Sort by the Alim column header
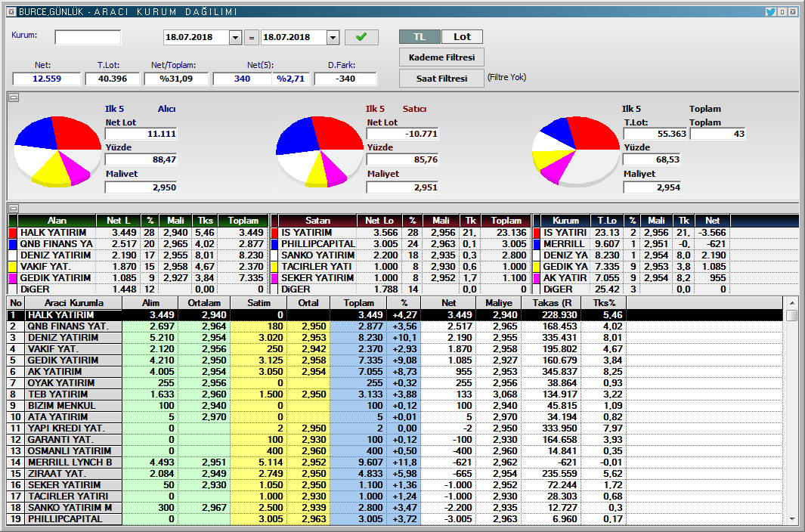The image size is (805, 532). (150, 303)
